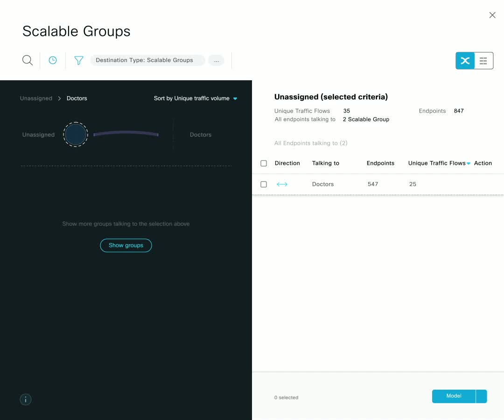Close the Scalable Groups dialog
Image resolution: width=504 pixels, height=420 pixels.
click(x=492, y=15)
